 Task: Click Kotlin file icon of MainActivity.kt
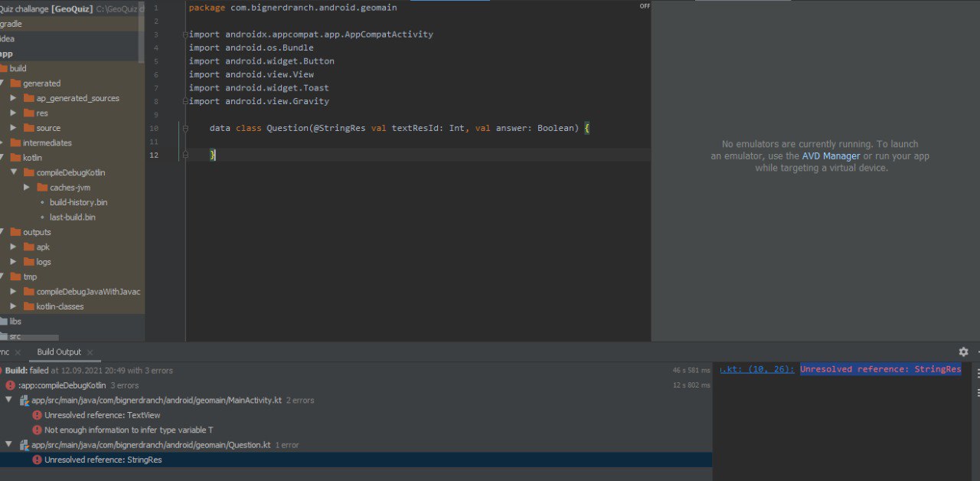click(x=24, y=401)
